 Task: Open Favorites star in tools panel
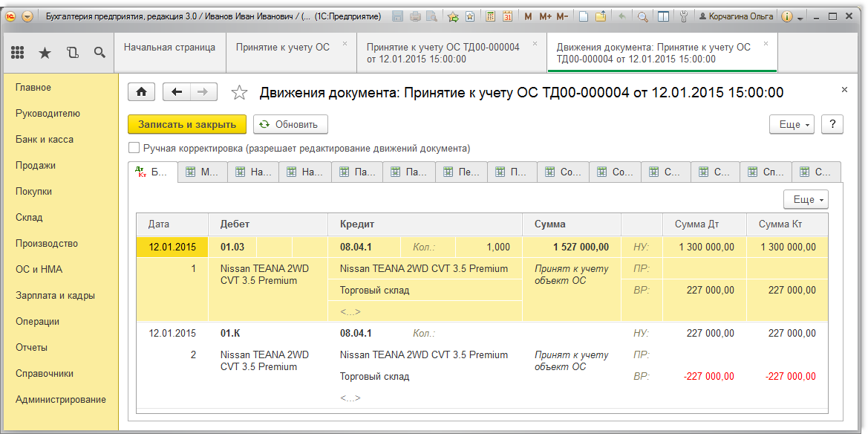pos(45,52)
